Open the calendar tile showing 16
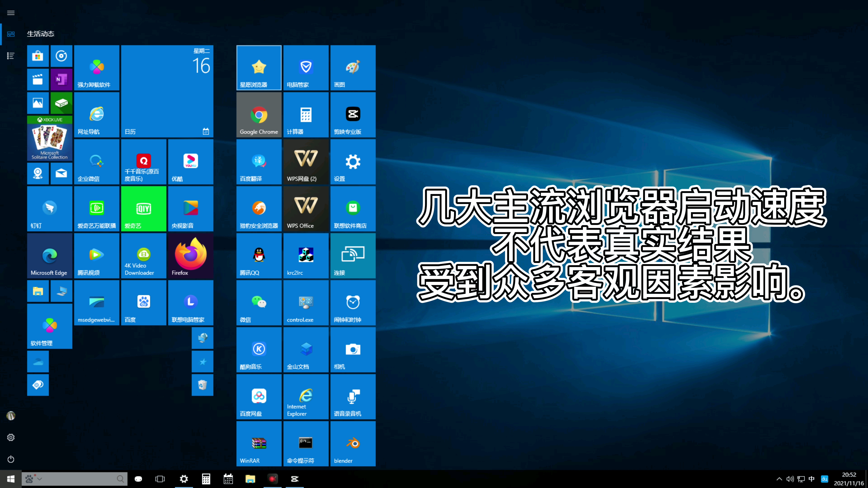The image size is (868, 488). pyautogui.click(x=167, y=91)
